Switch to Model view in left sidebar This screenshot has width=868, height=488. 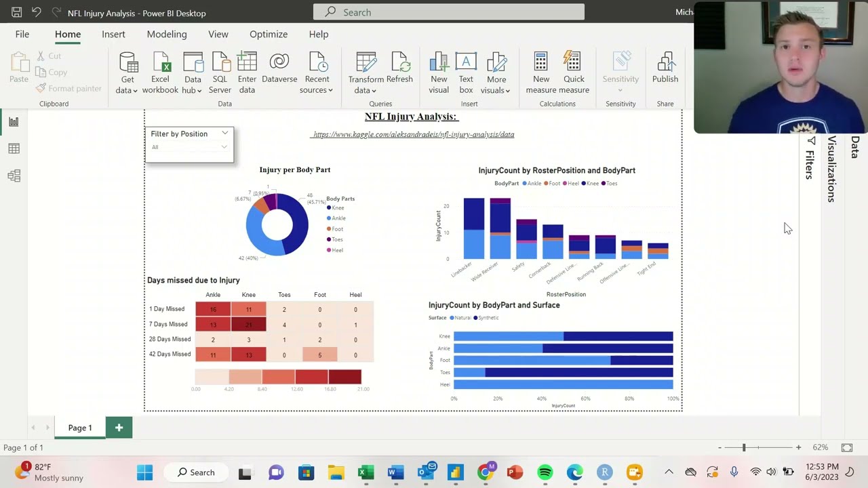click(14, 176)
